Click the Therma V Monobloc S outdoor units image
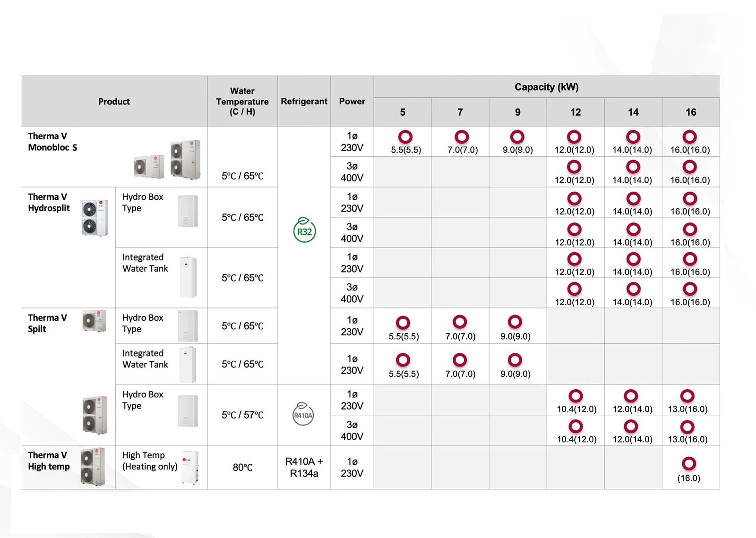 click(168, 160)
